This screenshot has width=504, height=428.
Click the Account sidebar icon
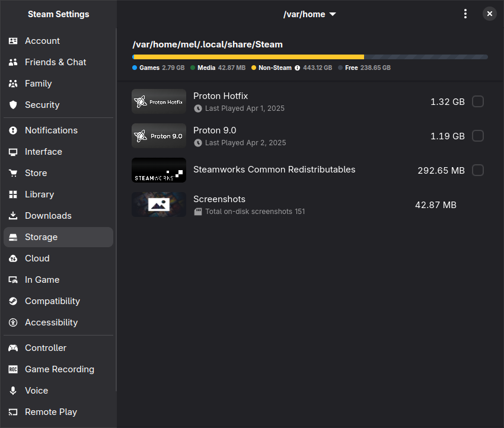13,41
